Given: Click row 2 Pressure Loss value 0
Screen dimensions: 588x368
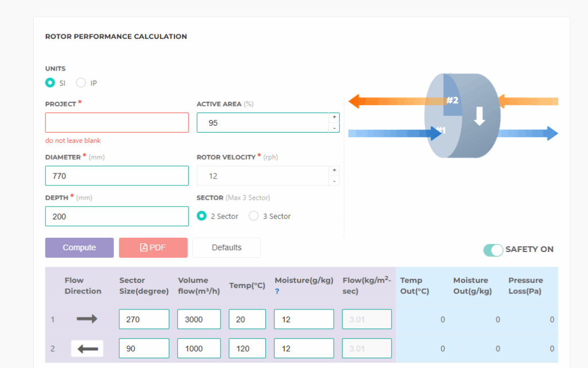Looking at the screenshot, I should [552, 348].
